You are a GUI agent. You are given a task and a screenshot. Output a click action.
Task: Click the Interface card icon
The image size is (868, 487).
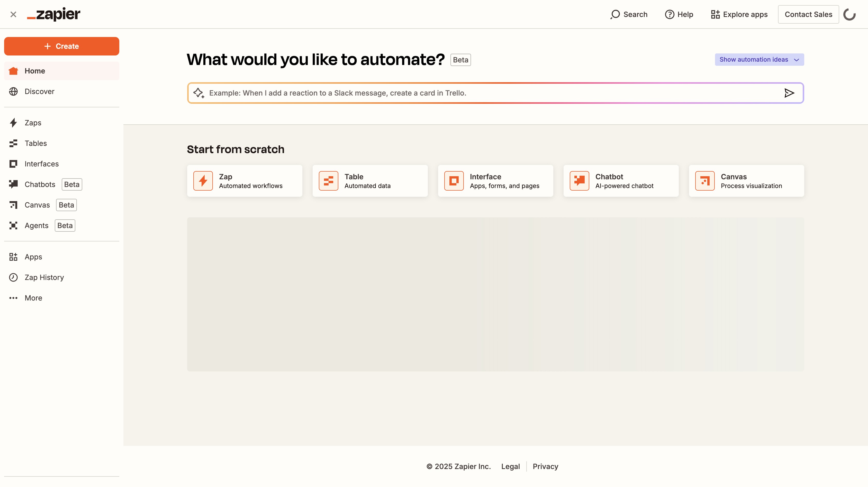click(454, 181)
